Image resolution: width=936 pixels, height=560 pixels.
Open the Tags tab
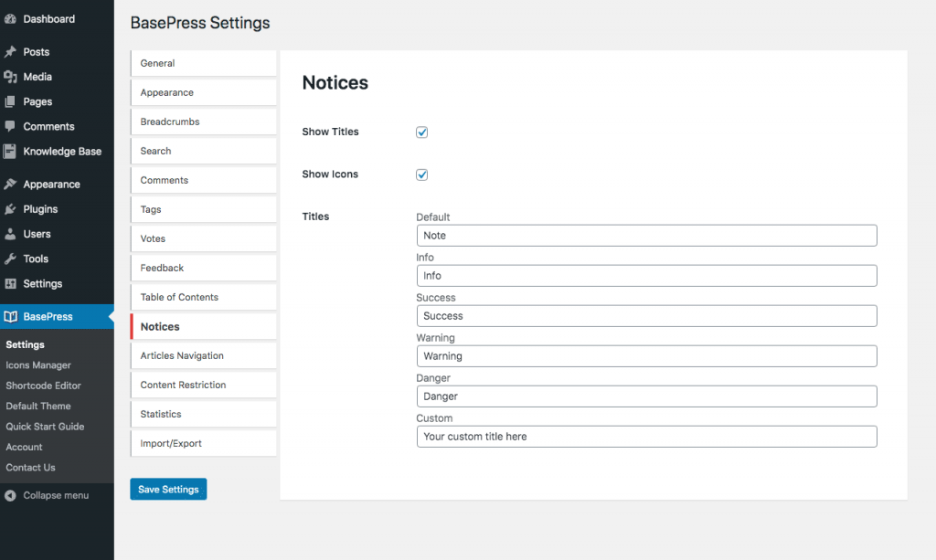204,209
